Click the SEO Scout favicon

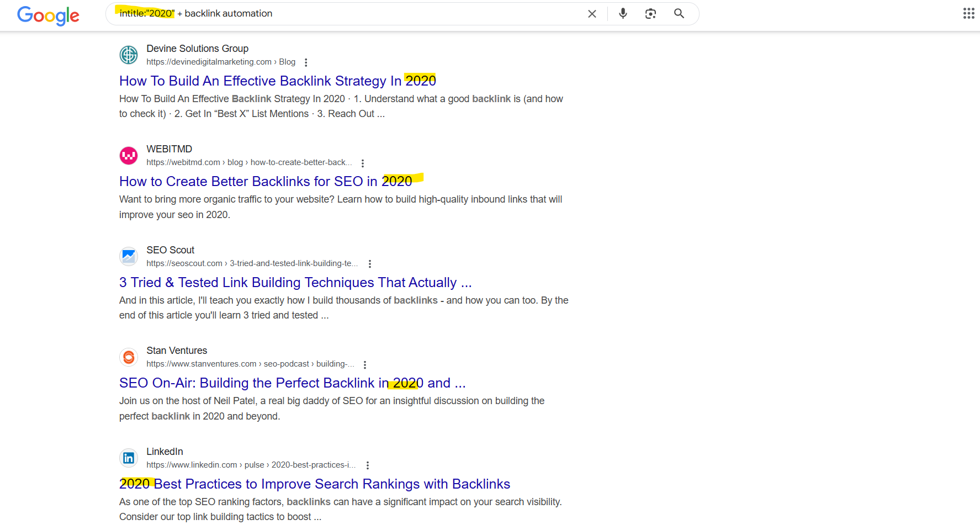pos(129,256)
